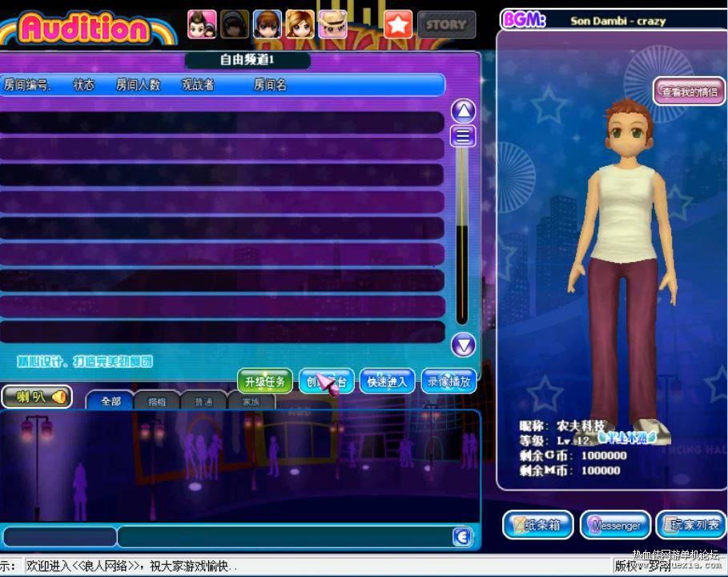Click the chat recipient name field

point(59,537)
